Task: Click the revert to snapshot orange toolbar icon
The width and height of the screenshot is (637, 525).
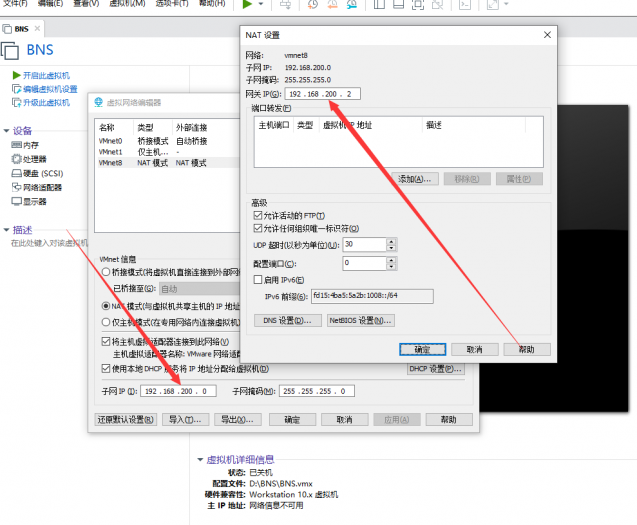Action: coord(332,4)
